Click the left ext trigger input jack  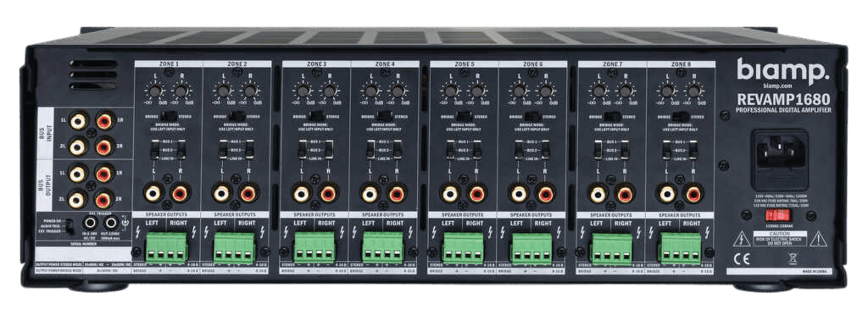91,223
